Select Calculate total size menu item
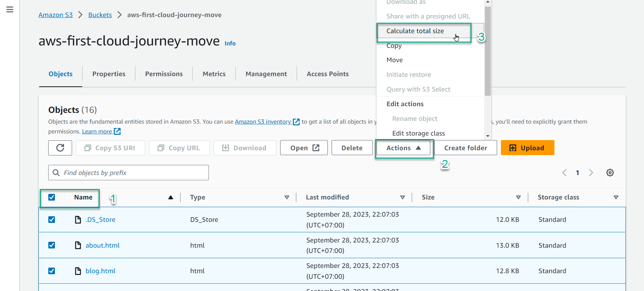This screenshot has width=644, height=291. tap(430, 31)
